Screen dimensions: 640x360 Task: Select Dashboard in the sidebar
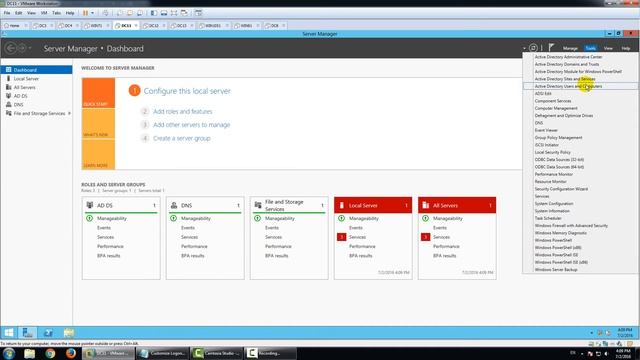pos(36,70)
